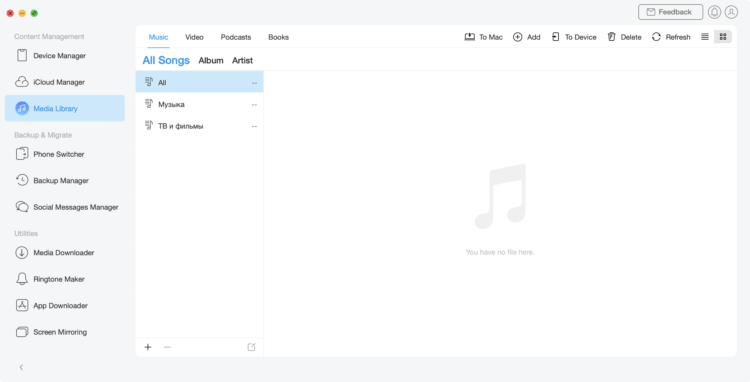Switch to the Music tab

(x=158, y=37)
